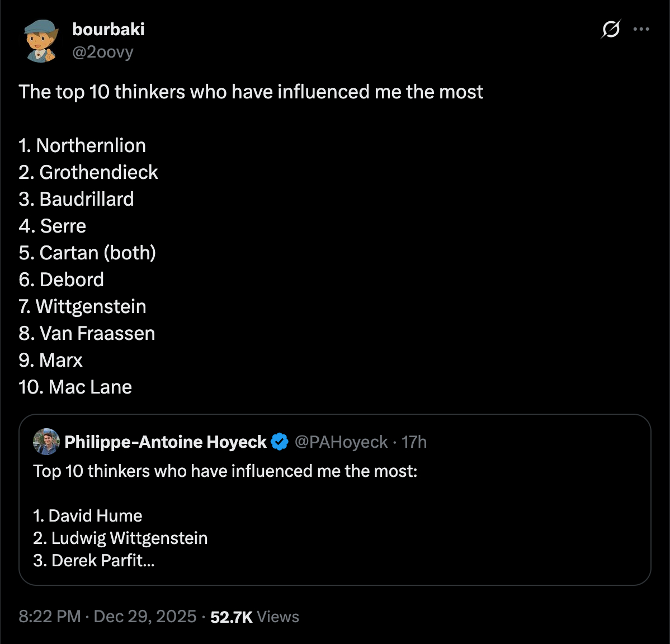This screenshot has height=644, width=670.
Task: Click the main tweet's headline sentence
Action: pos(251,92)
